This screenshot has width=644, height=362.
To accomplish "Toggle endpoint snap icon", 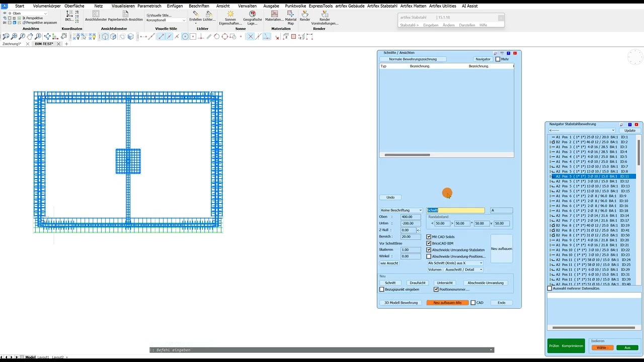I will [162, 37].
